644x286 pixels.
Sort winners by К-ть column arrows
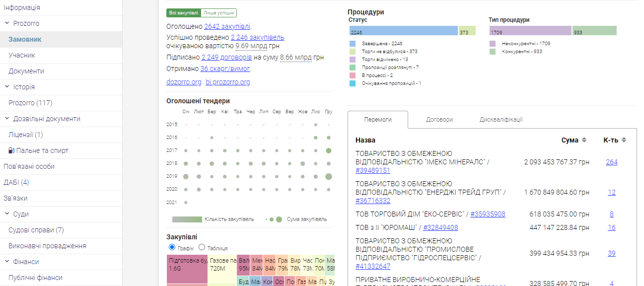click(624, 140)
